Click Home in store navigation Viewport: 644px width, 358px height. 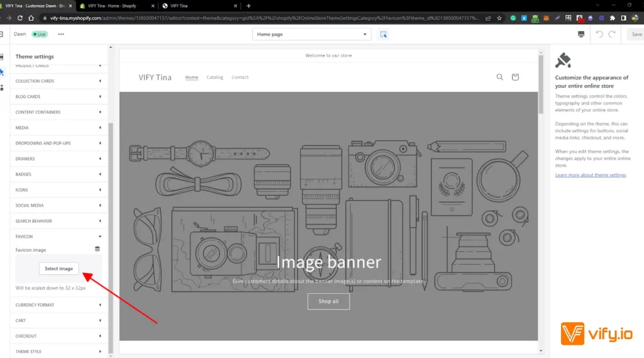[x=191, y=77]
